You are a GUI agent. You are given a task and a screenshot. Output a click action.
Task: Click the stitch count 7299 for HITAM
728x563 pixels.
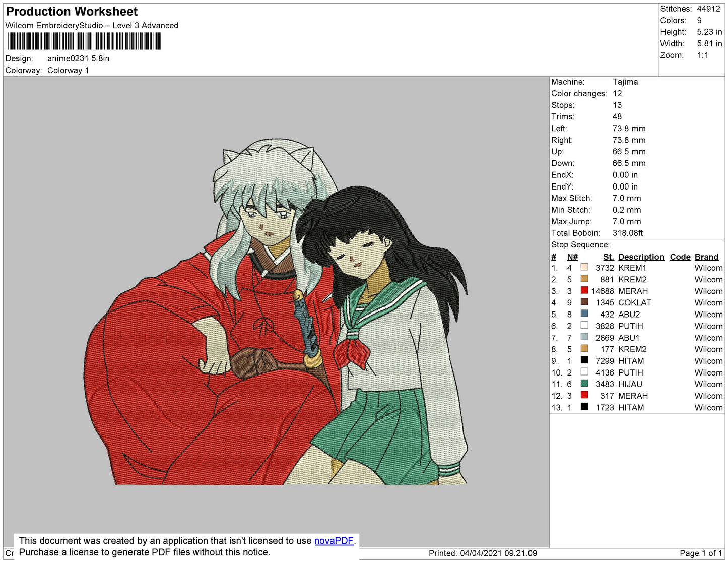(x=605, y=361)
